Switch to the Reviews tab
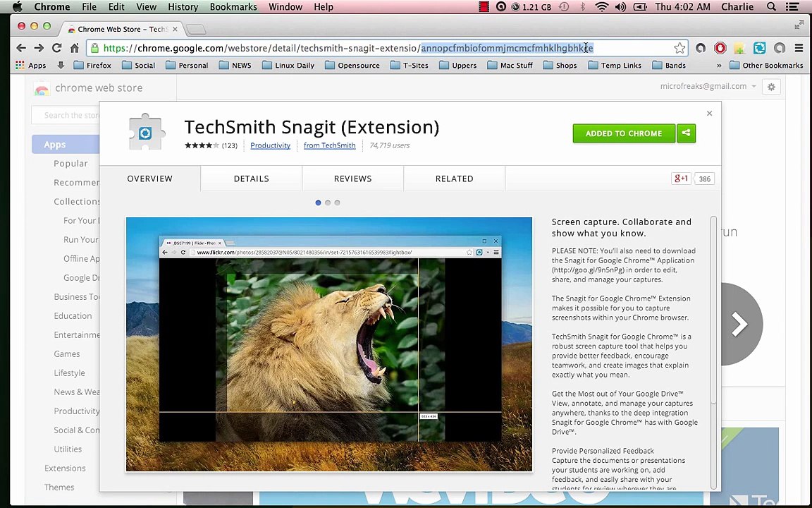812x508 pixels. [352, 179]
